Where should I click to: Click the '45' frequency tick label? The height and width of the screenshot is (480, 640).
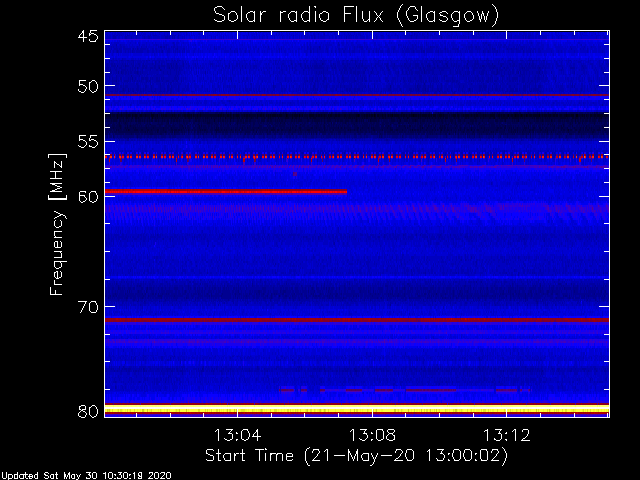(x=88, y=36)
